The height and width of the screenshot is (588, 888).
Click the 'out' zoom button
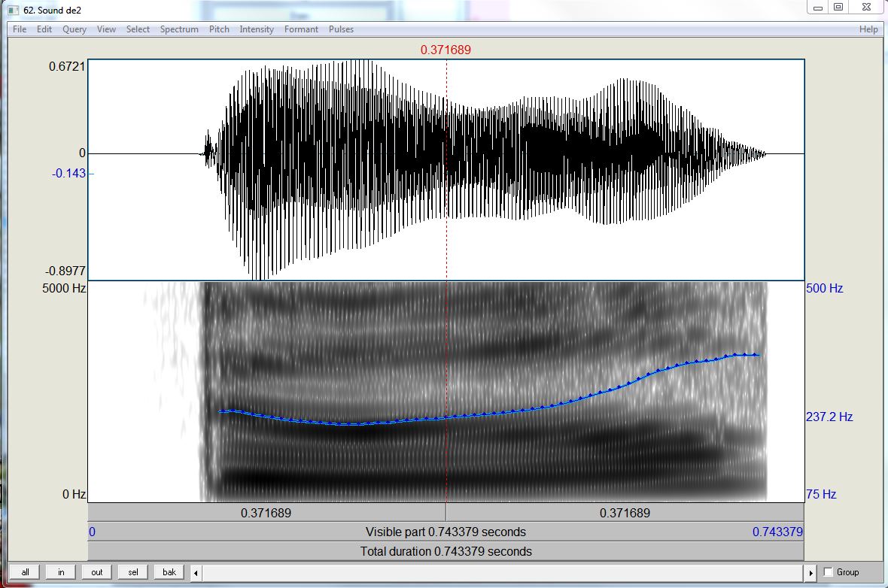click(97, 572)
